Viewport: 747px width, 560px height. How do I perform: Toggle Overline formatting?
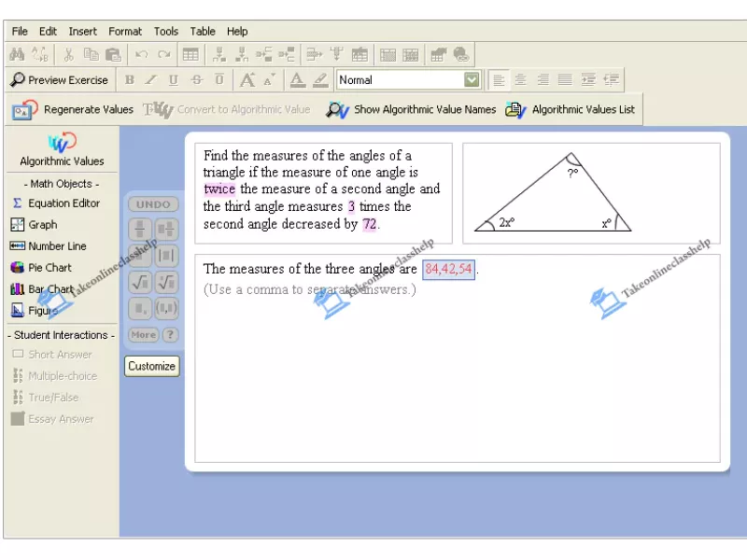coord(219,79)
